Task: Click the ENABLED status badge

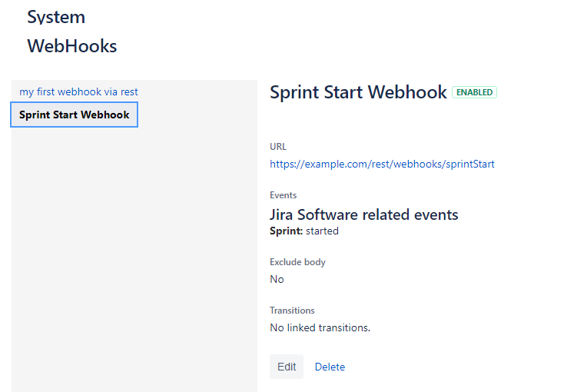Action: click(x=474, y=92)
